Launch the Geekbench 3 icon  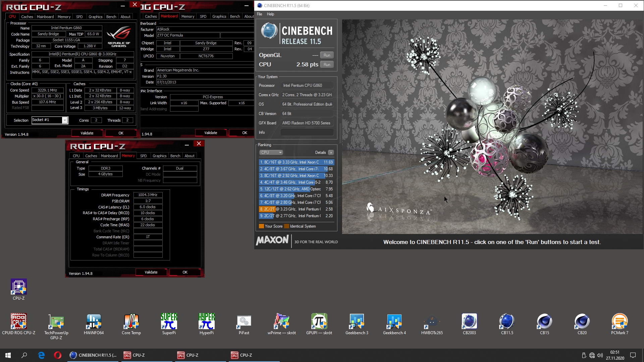357,324
